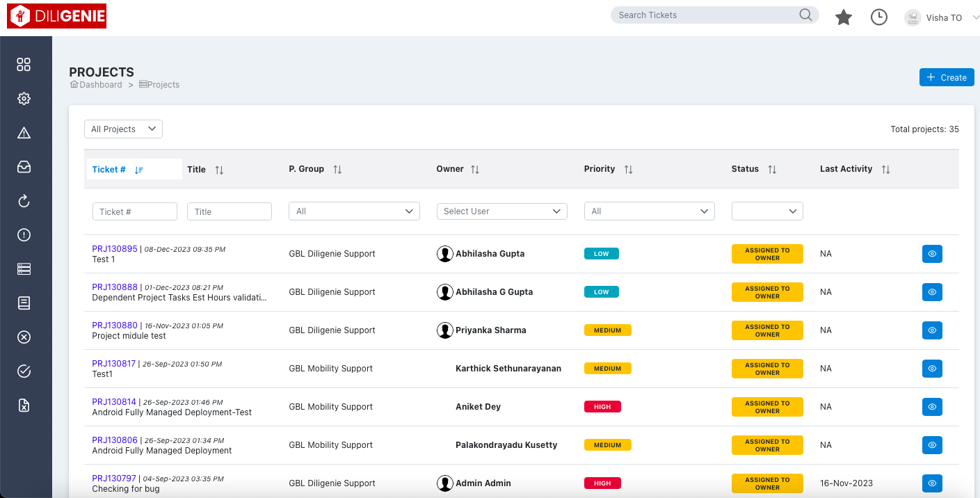Viewport: 980px width, 498px height.
Task: Expand the All Projects dropdown
Action: pyautogui.click(x=123, y=129)
